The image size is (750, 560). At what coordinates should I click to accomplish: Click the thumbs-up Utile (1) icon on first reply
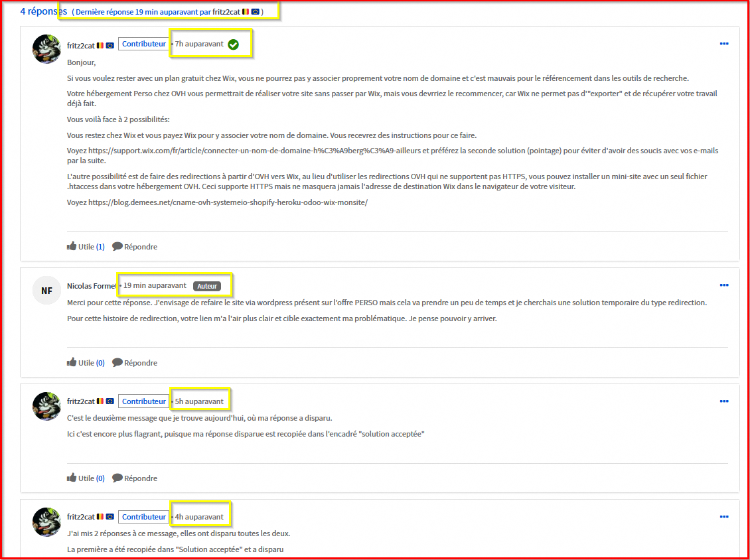click(x=72, y=247)
